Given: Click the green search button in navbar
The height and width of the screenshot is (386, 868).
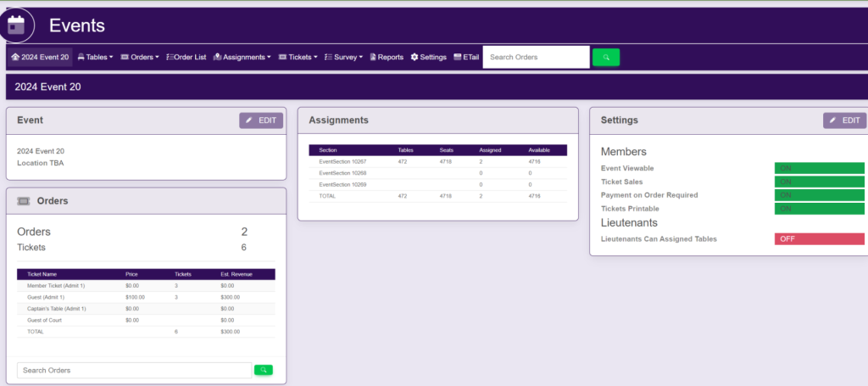Looking at the screenshot, I should 605,58.
